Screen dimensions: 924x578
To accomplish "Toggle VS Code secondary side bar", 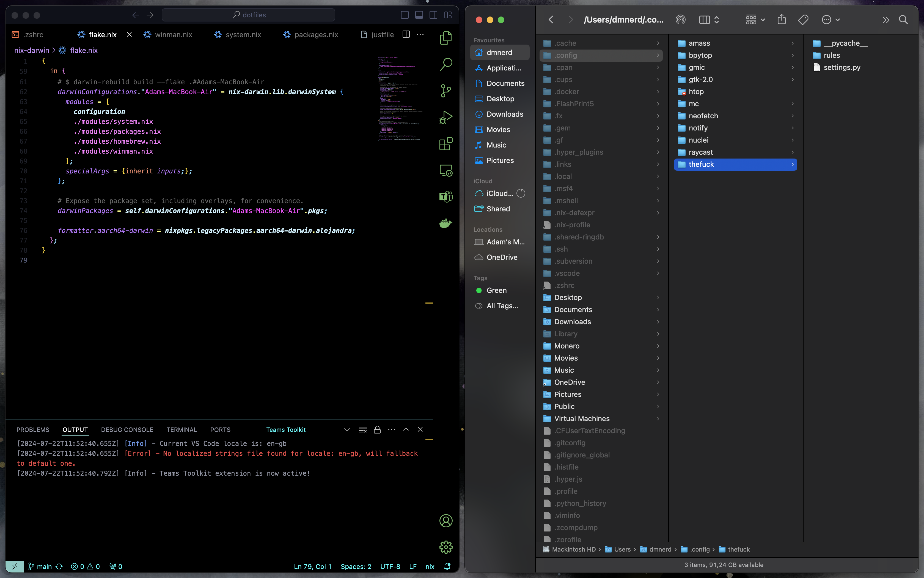I will [x=433, y=15].
